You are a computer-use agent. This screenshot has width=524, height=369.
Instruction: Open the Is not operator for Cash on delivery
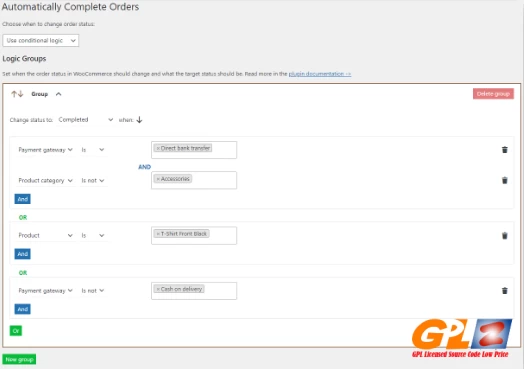(93, 291)
